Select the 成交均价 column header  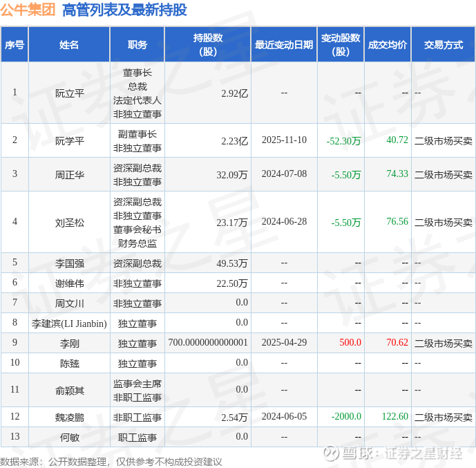tap(388, 44)
